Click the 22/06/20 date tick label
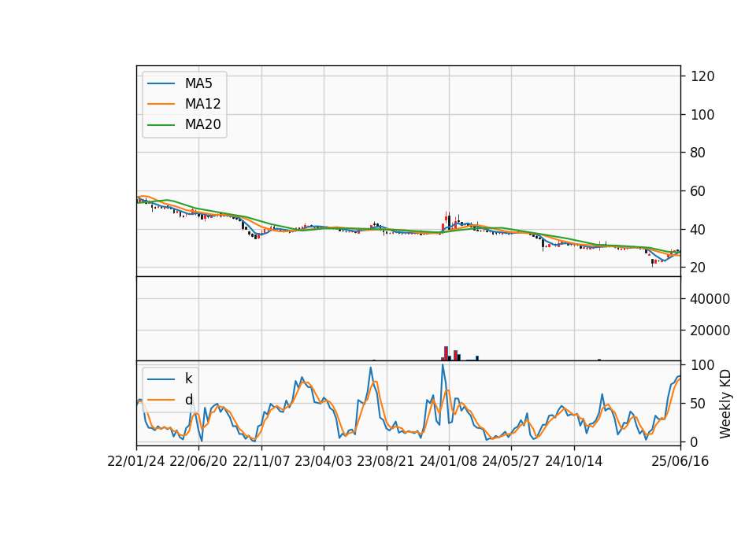 point(198,462)
